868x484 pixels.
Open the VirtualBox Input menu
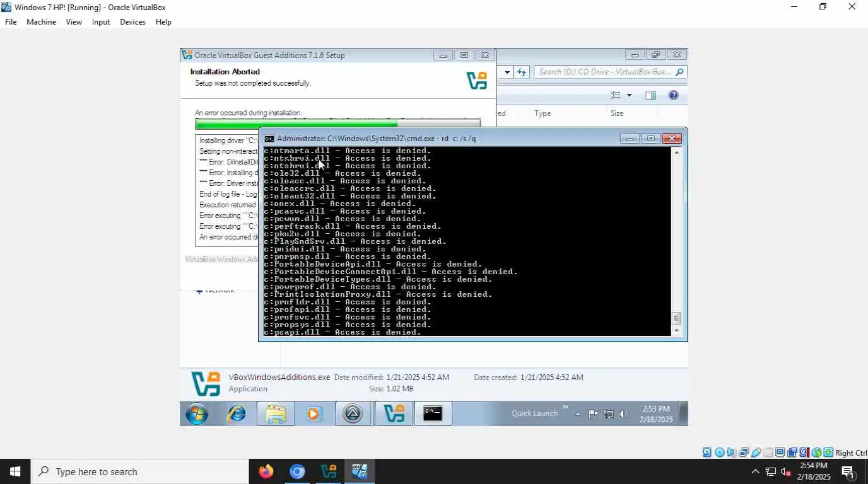[101, 22]
